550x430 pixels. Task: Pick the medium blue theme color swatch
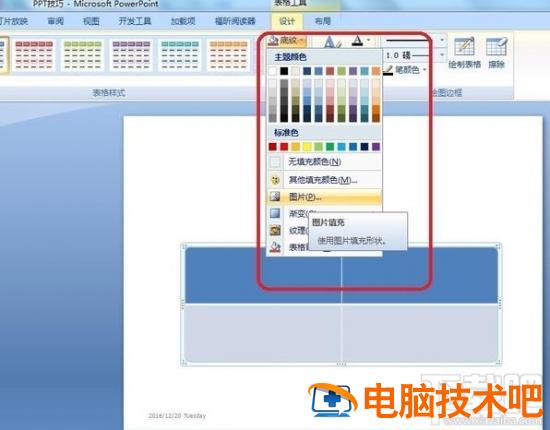(318, 71)
